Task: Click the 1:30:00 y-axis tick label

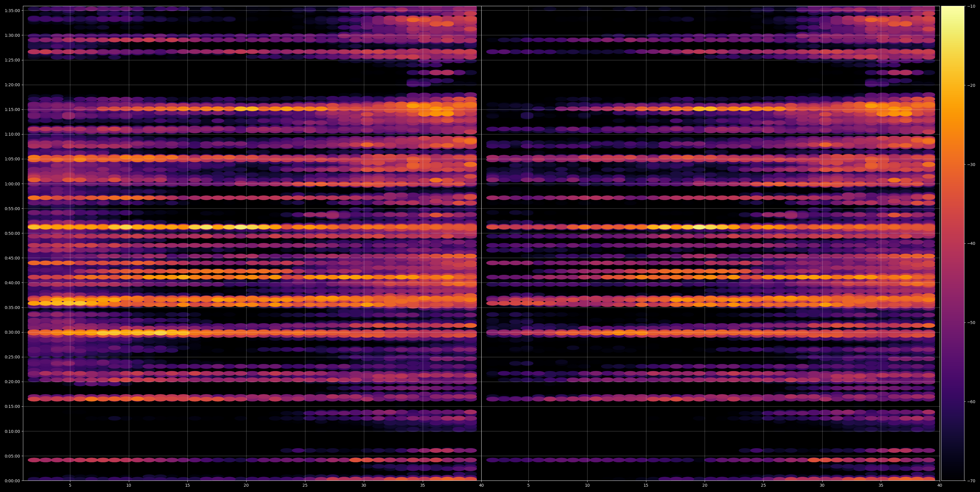Action: (x=12, y=35)
